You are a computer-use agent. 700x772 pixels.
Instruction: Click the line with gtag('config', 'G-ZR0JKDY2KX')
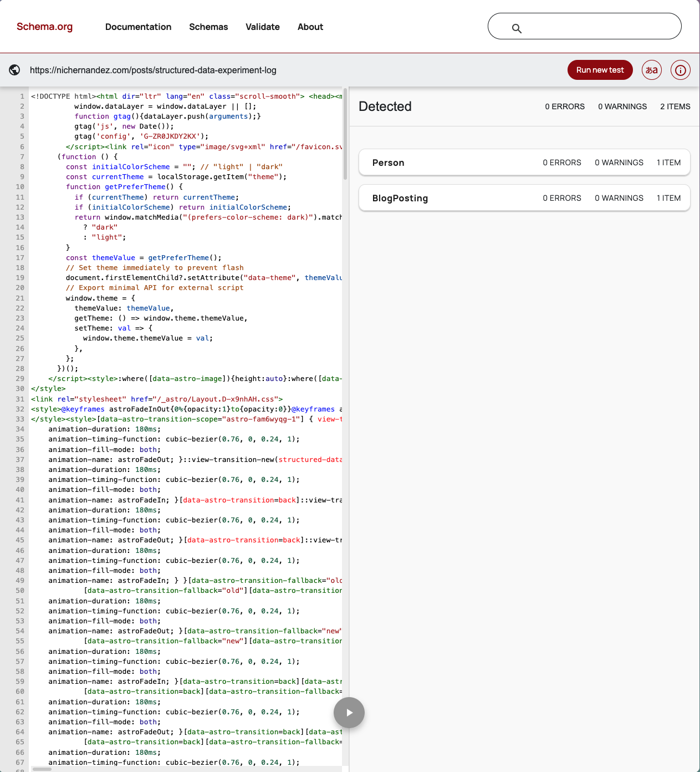pyautogui.click(x=141, y=136)
